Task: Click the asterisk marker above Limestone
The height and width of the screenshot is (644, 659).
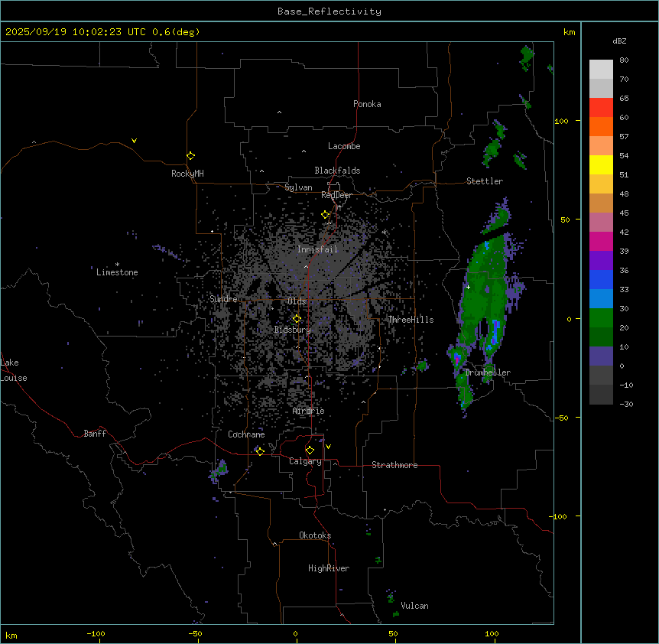Action: [x=117, y=265]
